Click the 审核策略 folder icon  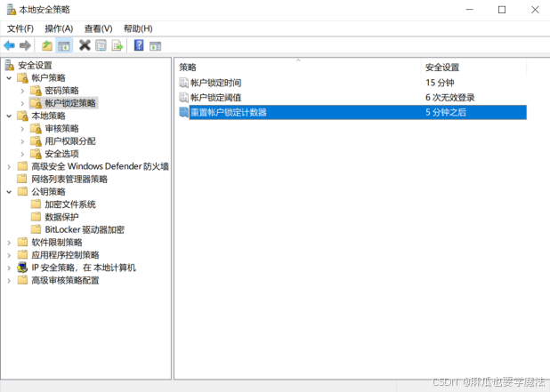pos(36,128)
